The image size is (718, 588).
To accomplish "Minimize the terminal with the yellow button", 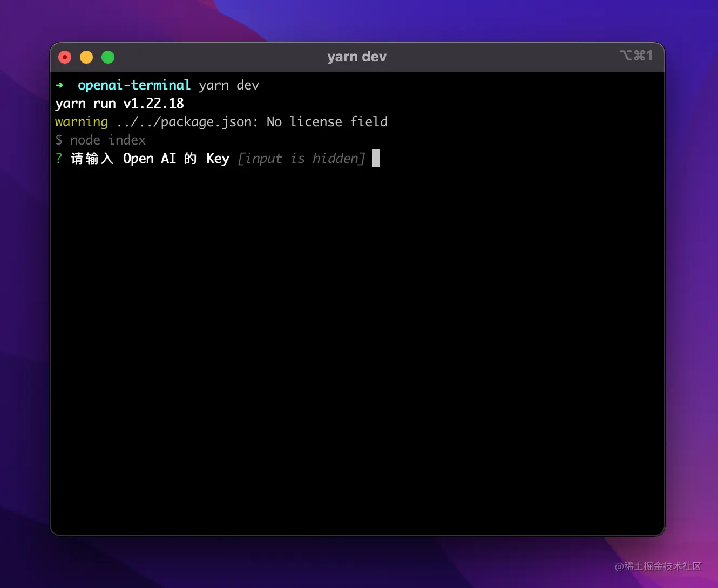I will 86,57.
